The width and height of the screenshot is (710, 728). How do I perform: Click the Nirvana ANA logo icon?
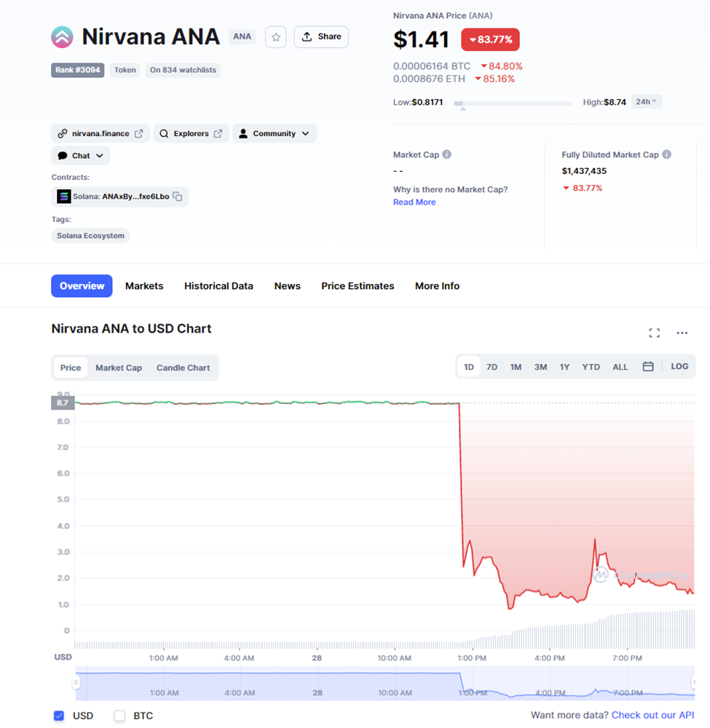(62, 36)
